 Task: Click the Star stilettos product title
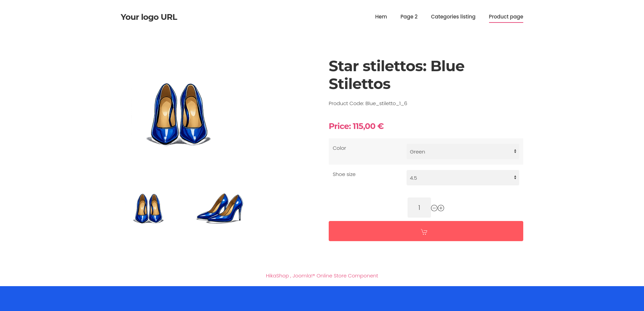(x=396, y=75)
